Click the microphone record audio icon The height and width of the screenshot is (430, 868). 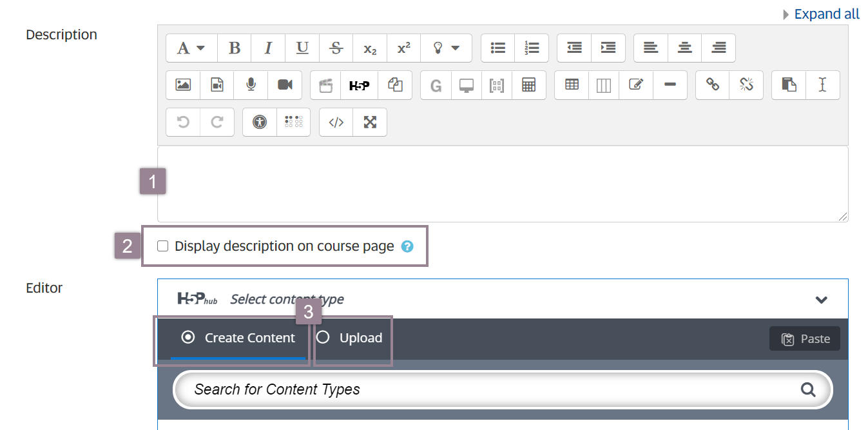[x=251, y=85]
